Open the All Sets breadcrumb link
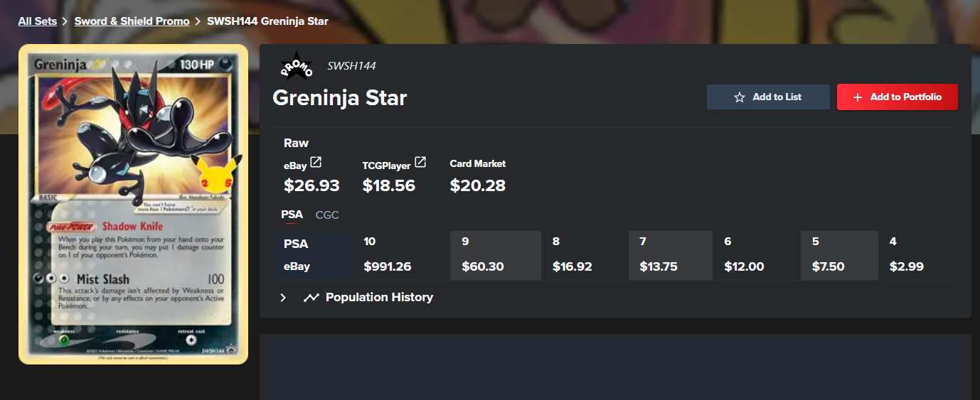Screen dimensions: 980x400 coord(38,21)
